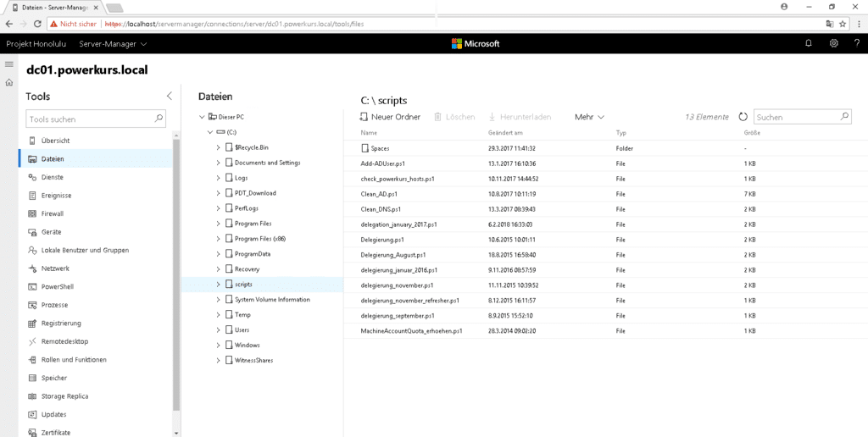The width and height of the screenshot is (868, 437).
Task: Open the Ereignisse tool icon
Action: point(32,196)
